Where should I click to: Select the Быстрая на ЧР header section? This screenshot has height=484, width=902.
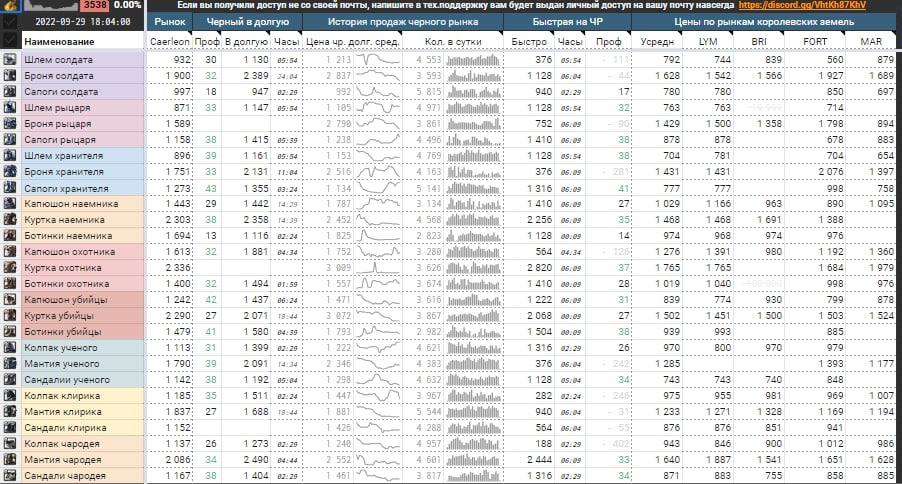coord(567,22)
